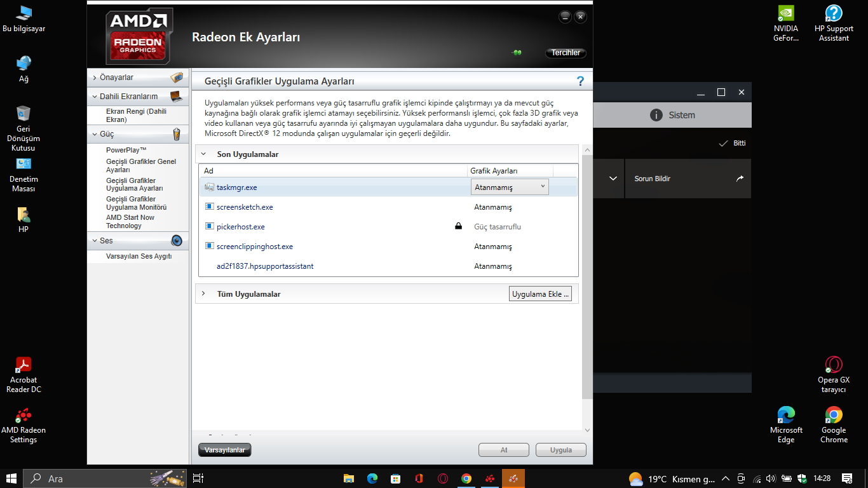Click the screensketch.exe application icon
This screenshot has height=488, width=868.
coord(210,207)
